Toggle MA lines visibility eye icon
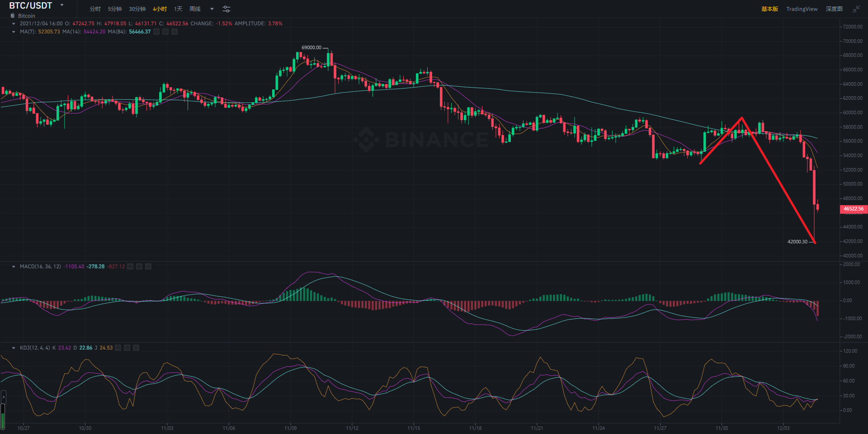Viewport: 868px width, 434px height. coord(156,32)
